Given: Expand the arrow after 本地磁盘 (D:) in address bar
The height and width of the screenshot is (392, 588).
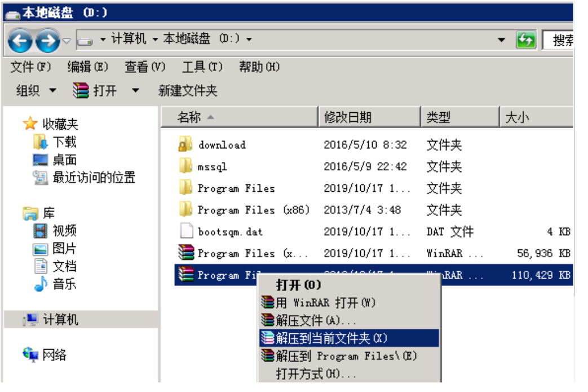Looking at the screenshot, I should [x=249, y=39].
